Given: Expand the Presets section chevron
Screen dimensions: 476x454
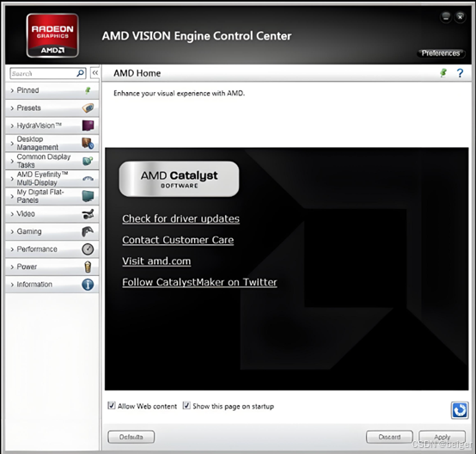Looking at the screenshot, I should (12, 108).
